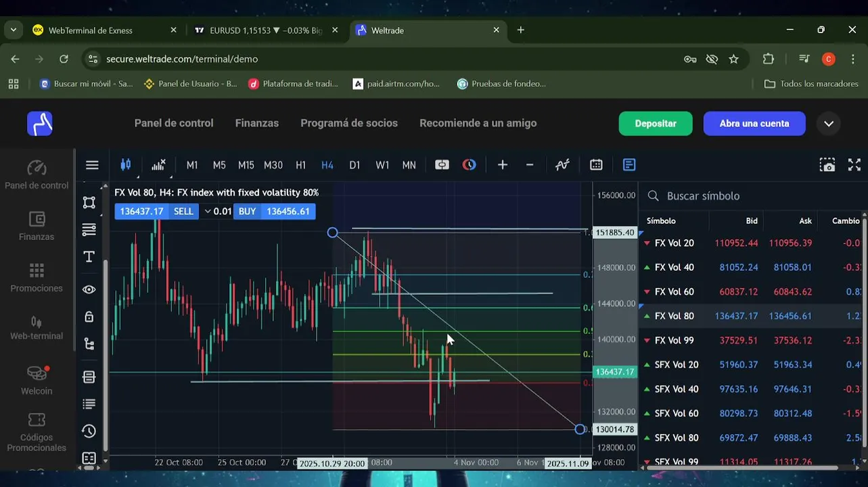This screenshot has height=487, width=868.
Task: Toggle the symbol list panel icon
Action: [x=629, y=165]
